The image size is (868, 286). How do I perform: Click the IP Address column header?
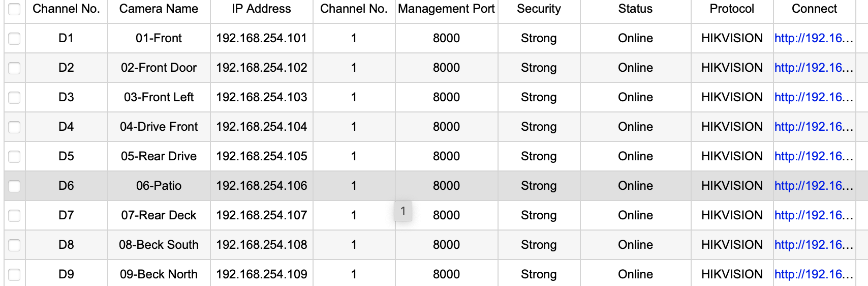coord(261,9)
